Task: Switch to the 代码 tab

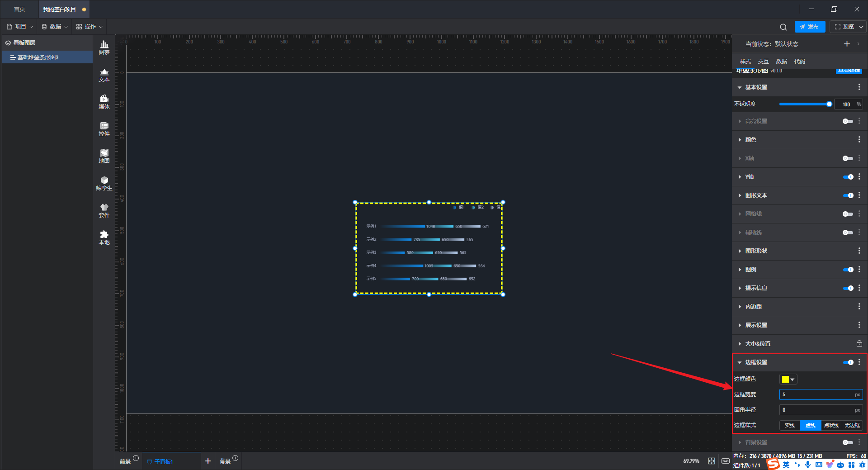Action: click(x=800, y=61)
